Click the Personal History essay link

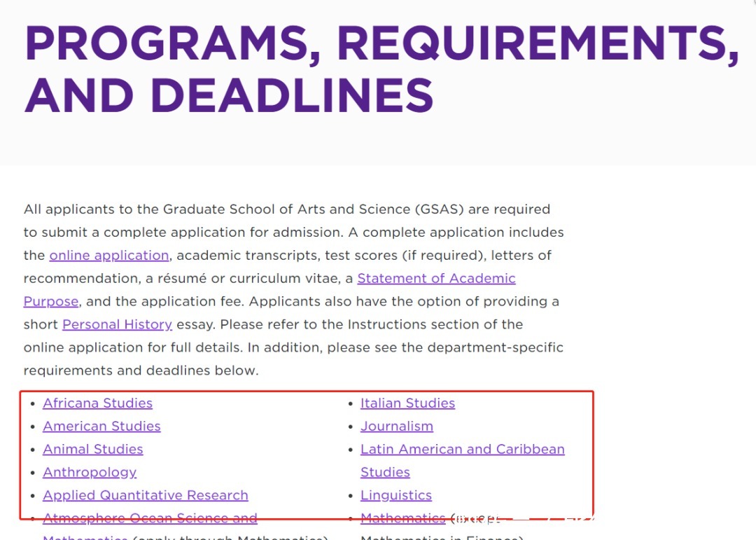point(117,324)
